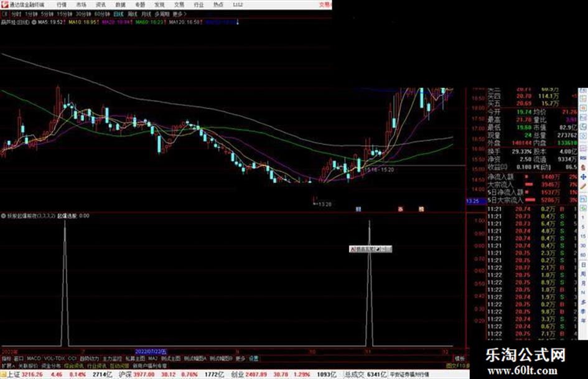Click the main chart indicator settings gear
This screenshot has height=379, width=588.
pos(34,22)
